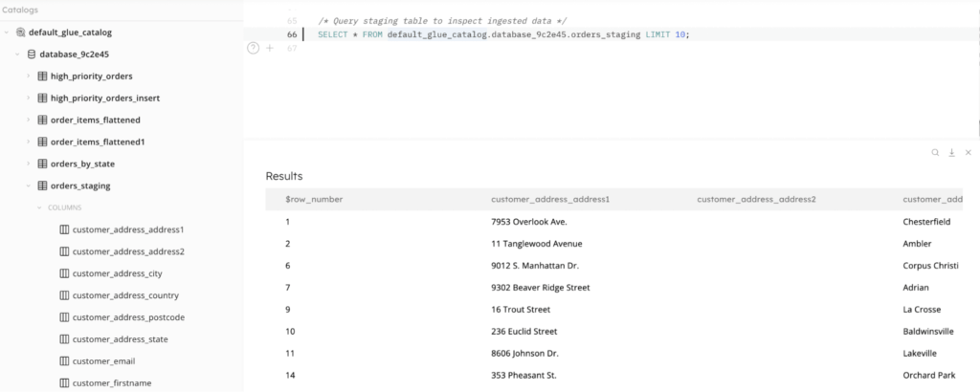Collapse the database_9c2e45 node
The height and width of the screenshot is (392, 980).
pyautogui.click(x=18, y=54)
